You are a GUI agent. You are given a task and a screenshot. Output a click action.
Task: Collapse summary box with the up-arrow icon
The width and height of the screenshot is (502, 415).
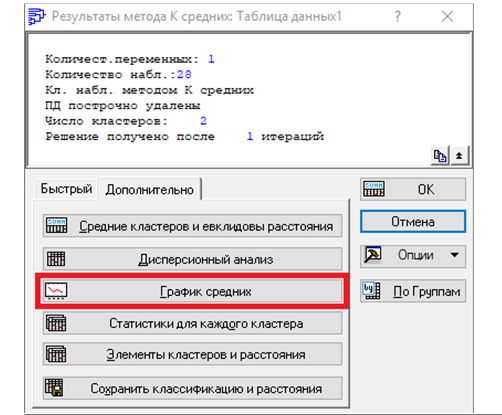coord(459,156)
